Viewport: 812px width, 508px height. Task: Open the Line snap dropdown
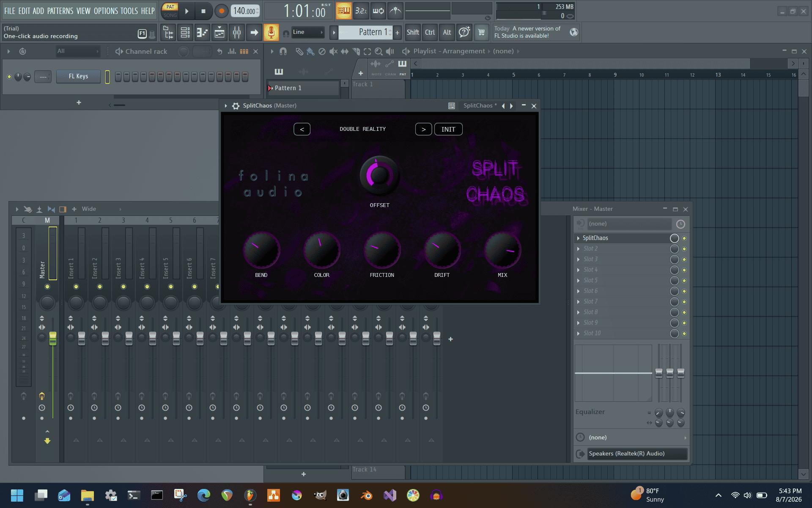coord(308,32)
